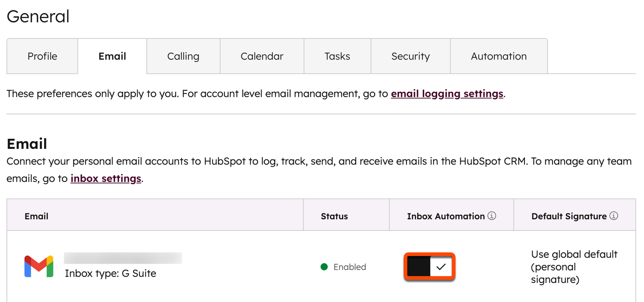Click the Status column header
Image resolution: width=644 pixels, height=302 pixels.
pyautogui.click(x=334, y=216)
